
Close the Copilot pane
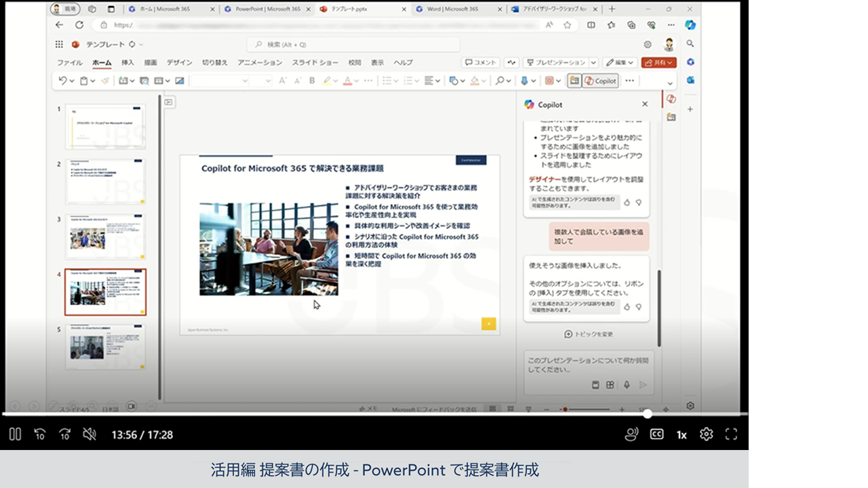point(645,104)
